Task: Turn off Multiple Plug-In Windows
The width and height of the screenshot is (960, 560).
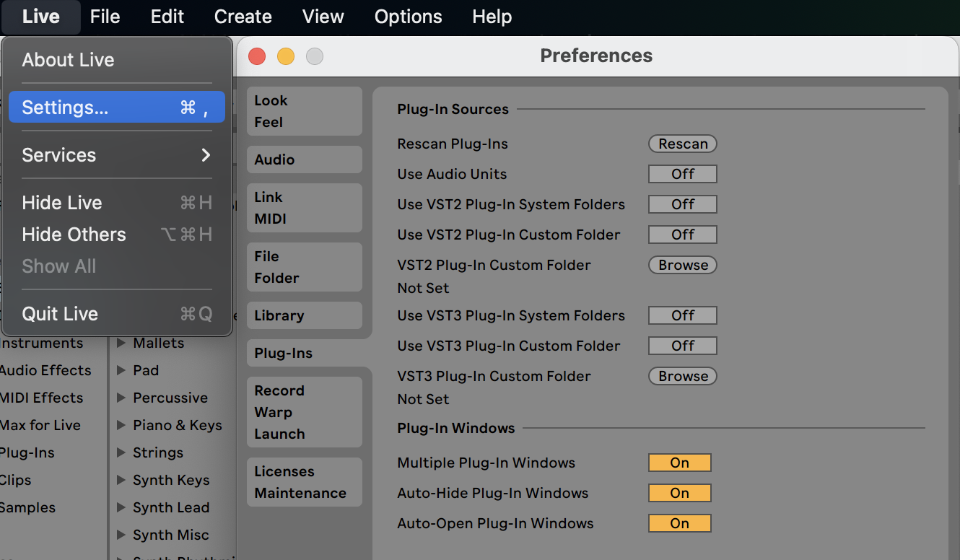Action: [679, 463]
